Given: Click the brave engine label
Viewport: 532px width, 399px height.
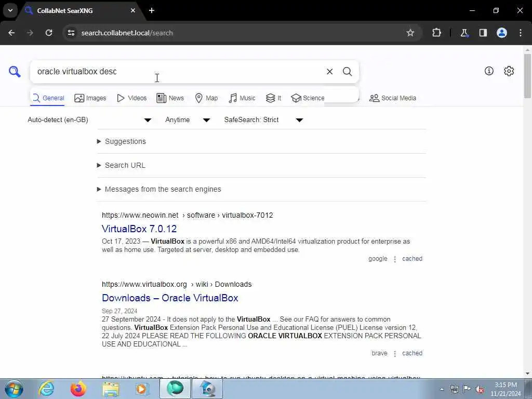Looking at the screenshot, I should tap(379, 353).
